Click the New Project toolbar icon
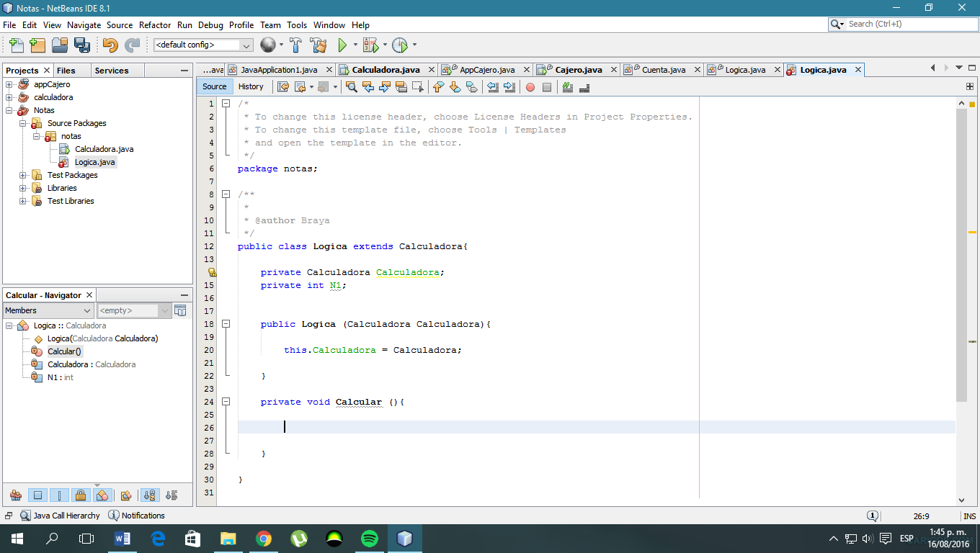The image size is (980, 553). (x=37, y=45)
